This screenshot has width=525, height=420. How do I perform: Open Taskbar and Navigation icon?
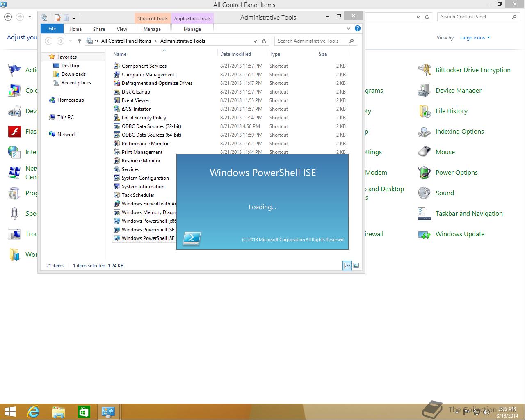pos(425,214)
